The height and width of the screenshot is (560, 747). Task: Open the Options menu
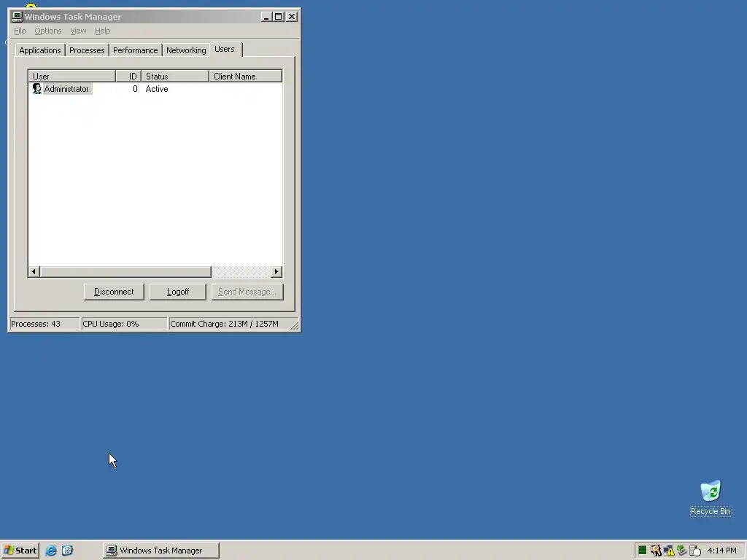point(47,31)
